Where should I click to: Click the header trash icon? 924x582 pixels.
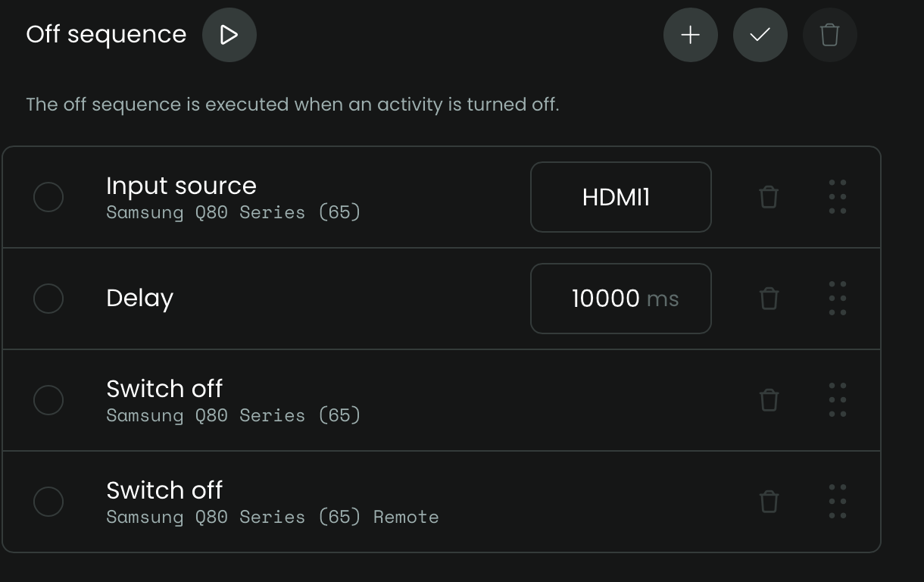[x=829, y=35]
